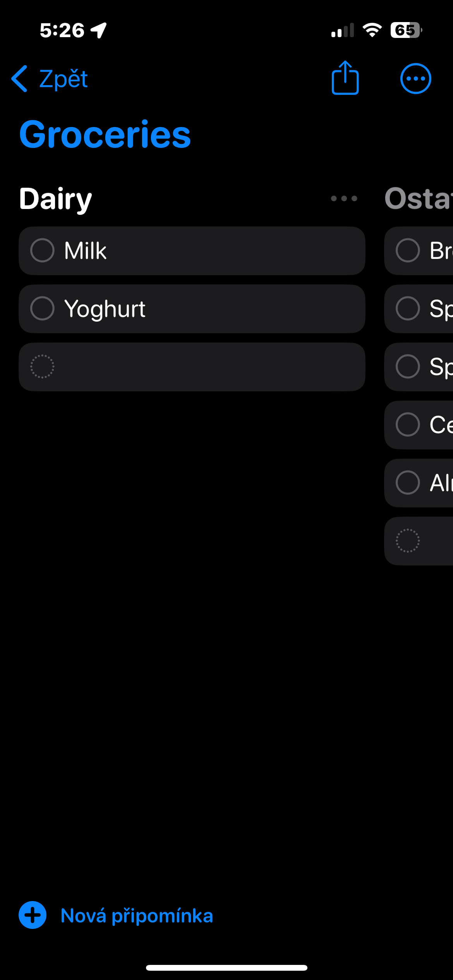Select the partially visible Ostatní section header
The image size is (453, 980).
[x=418, y=199]
